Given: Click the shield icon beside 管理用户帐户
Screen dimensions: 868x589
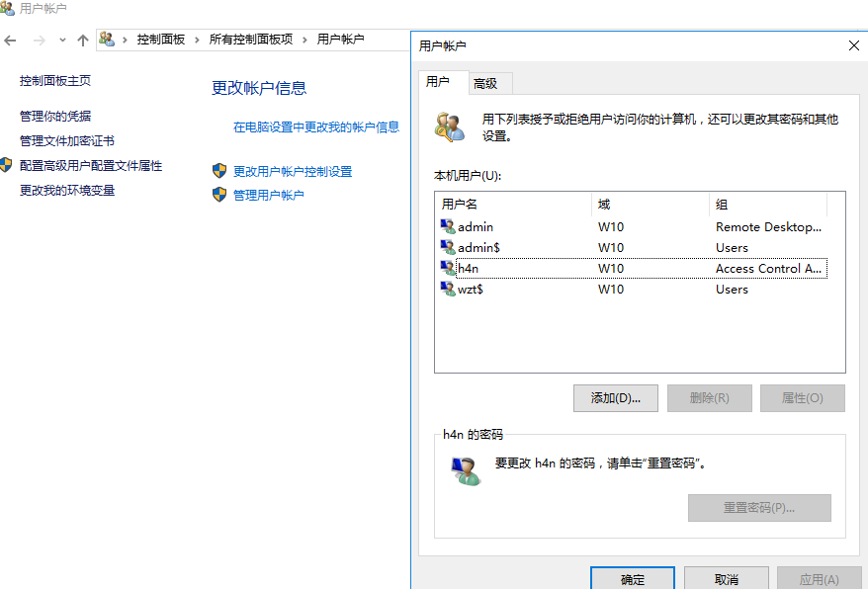Looking at the screenshot, I should coord(219,195).
